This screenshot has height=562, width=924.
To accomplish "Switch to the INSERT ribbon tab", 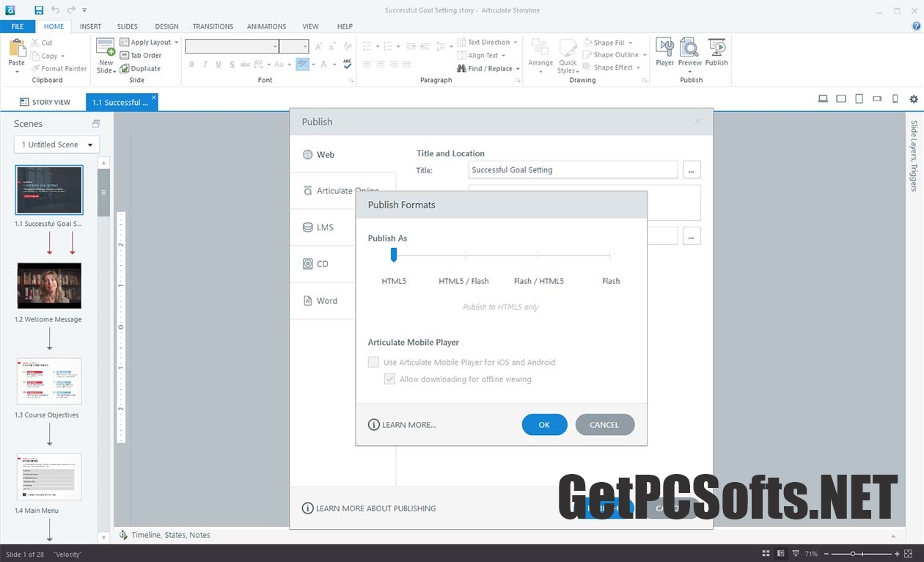I will [x=91, y=26].
